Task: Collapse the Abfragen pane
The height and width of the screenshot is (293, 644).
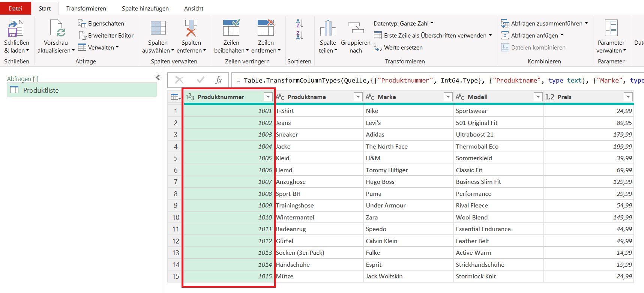Action: point(158,78)
